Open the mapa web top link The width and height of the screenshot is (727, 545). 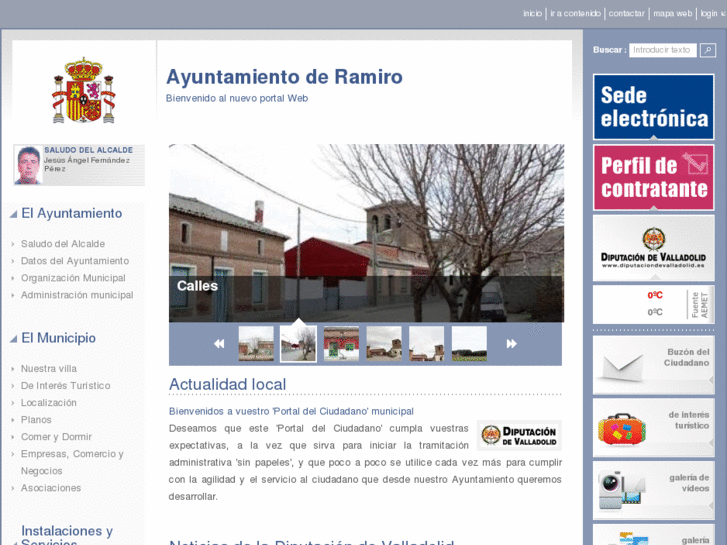tap(672, 13)
